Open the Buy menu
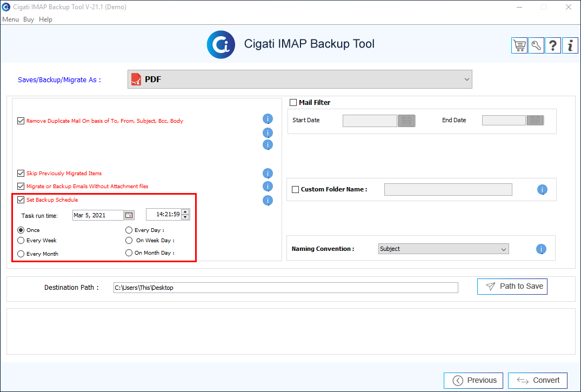The image size is (581, 392). (29, 19)
